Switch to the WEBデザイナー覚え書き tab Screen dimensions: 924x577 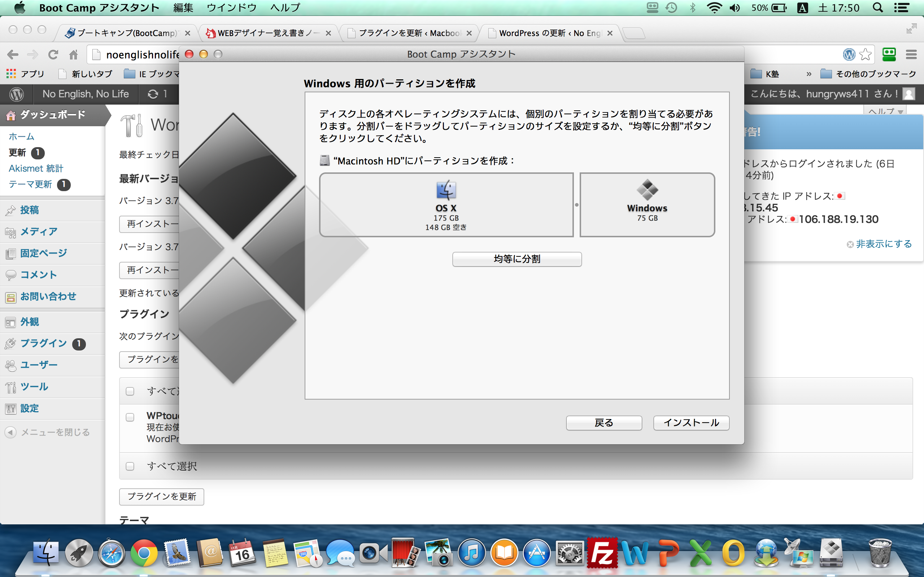click(x=267, y=33)
